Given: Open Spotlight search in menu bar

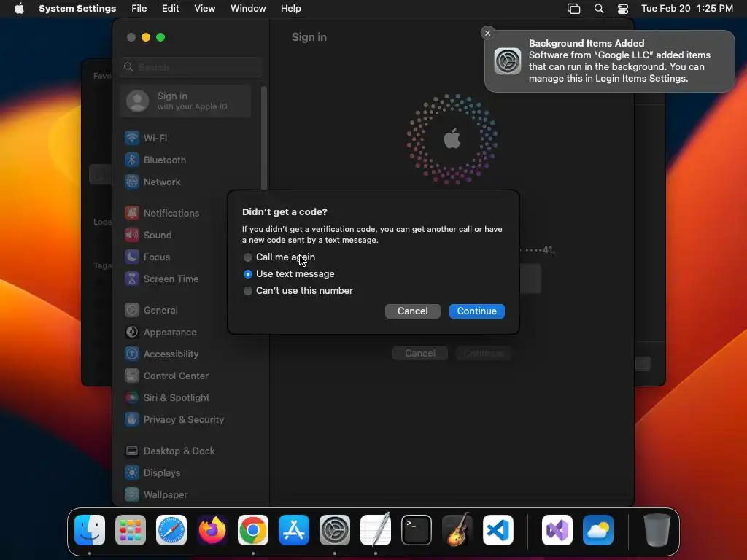Looking at the screenshot, I should tap(599, 9).
